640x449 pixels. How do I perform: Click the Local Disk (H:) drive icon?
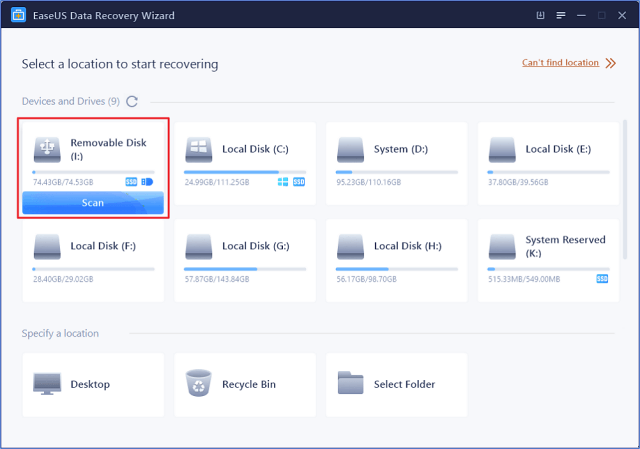(351, 247)
